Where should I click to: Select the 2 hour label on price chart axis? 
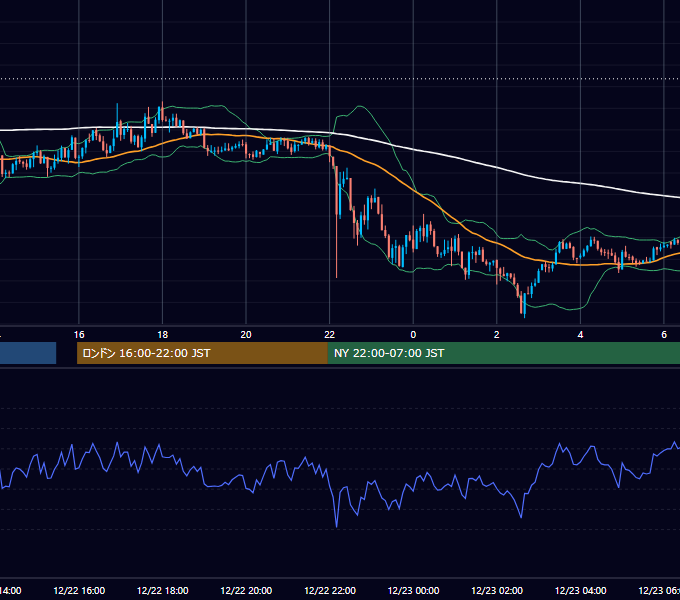click(x=497, y=335)
